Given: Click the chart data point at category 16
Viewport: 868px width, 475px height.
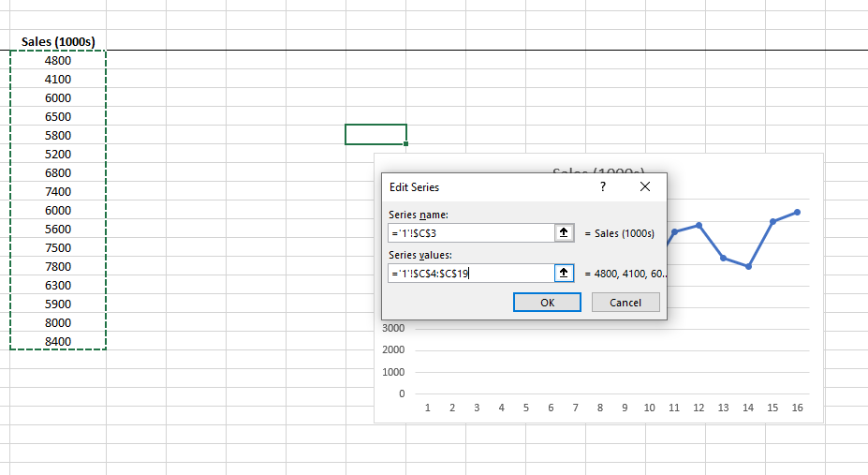Looking at the screenshot, I should tap(797, 212).
